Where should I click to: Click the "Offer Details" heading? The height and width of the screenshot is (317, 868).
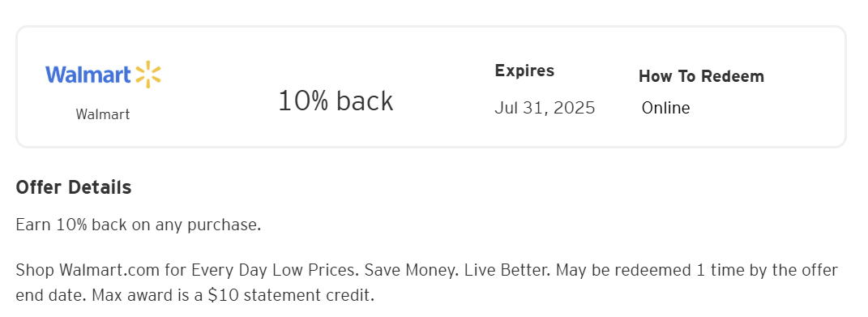(x=74, y=187)
